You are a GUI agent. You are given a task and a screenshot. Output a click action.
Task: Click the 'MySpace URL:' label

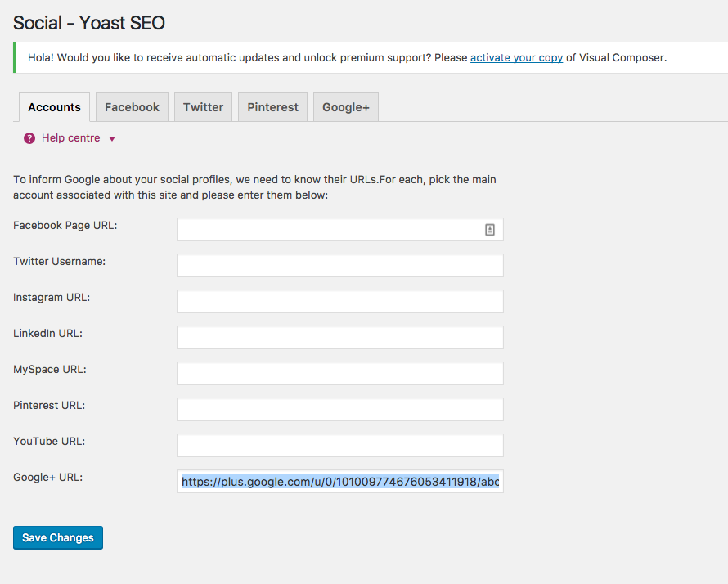[50, 370]
